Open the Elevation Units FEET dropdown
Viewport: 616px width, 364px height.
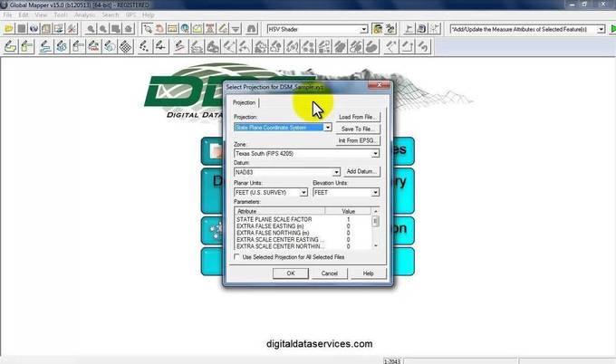(373, 193)
